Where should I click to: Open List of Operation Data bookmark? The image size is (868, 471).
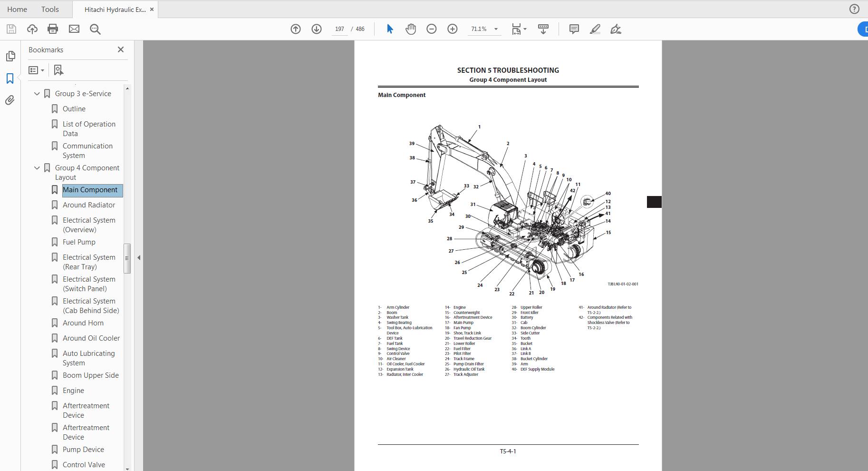[89, 129]
